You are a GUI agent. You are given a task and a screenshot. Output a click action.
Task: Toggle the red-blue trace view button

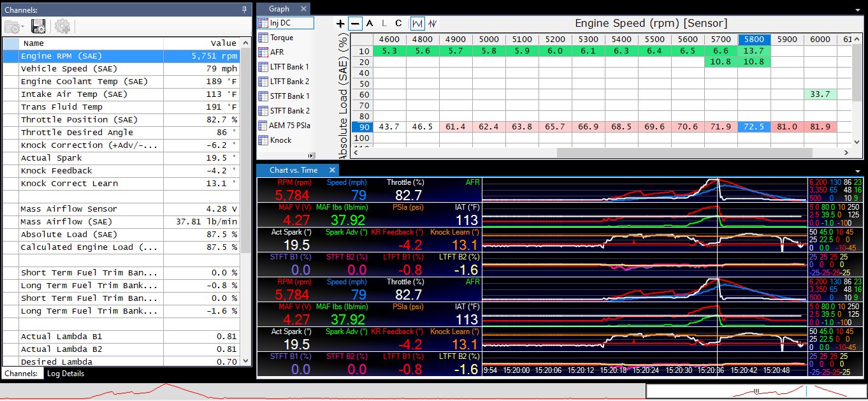tap(433, 24)
